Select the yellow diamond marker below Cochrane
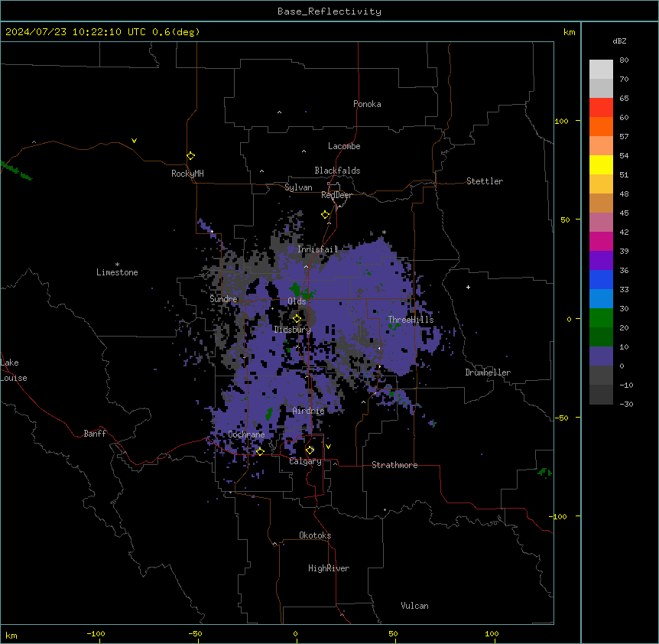This screenshot has height=644, width=659. 260,452
